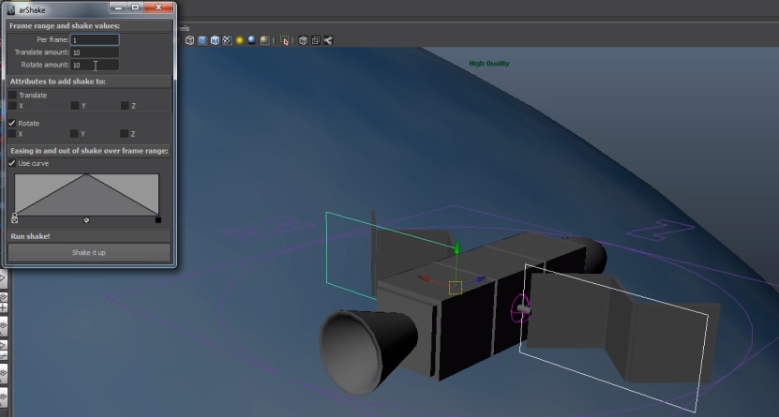The image size is (779, 417).
Task: Check Translate Y axis box
Action: tap(75, 105)
